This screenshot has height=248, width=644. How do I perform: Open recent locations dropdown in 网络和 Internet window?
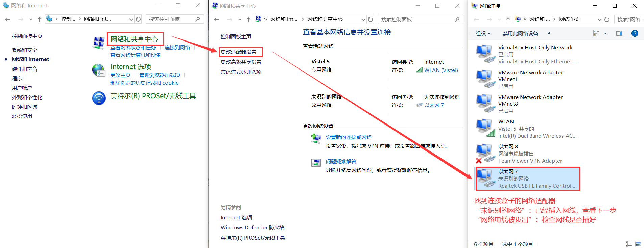31,19
